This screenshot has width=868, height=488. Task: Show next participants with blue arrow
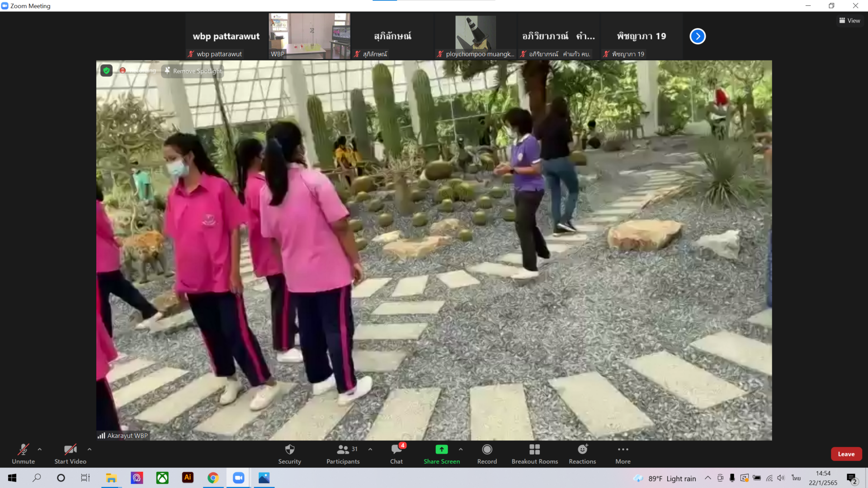pos(697,36)
